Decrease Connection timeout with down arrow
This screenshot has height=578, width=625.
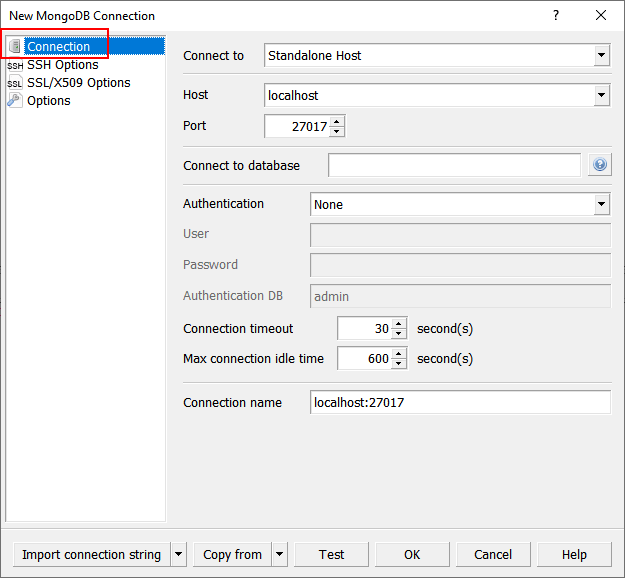[x=399, y=334]
